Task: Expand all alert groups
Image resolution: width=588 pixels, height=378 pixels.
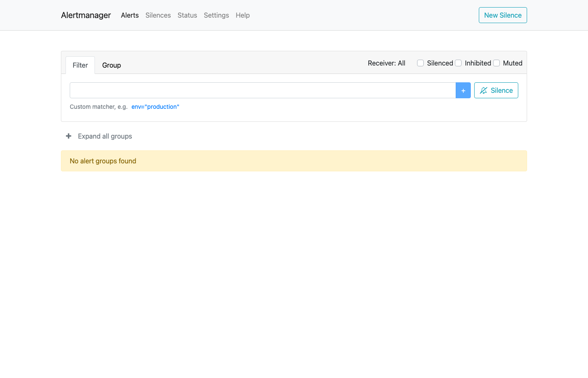Action: [105, 136]
